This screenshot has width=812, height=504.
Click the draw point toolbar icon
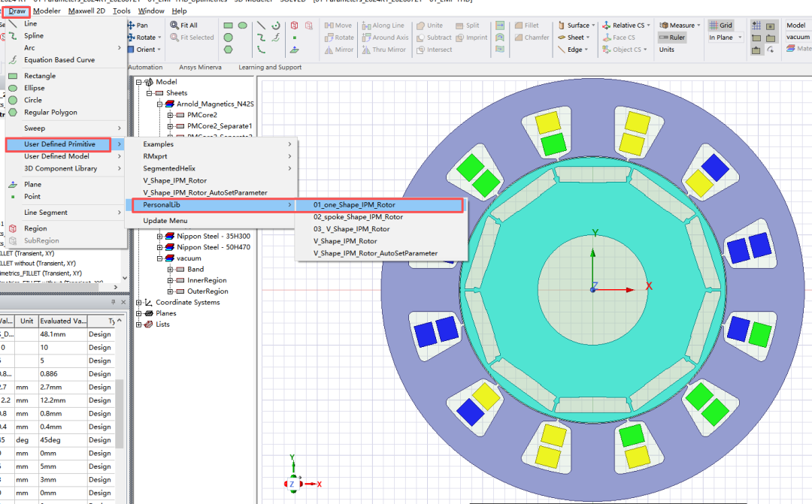(294, 38)
